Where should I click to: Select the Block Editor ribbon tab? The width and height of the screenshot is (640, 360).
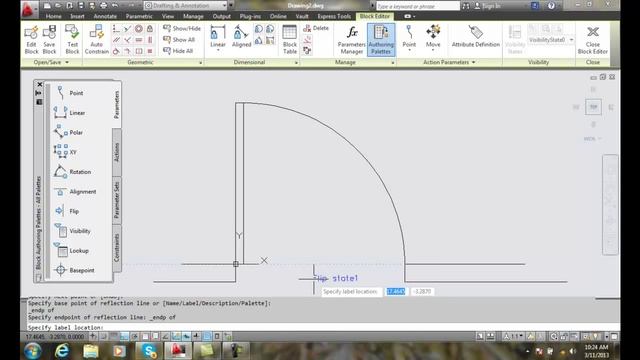click(x=375, y=16)
